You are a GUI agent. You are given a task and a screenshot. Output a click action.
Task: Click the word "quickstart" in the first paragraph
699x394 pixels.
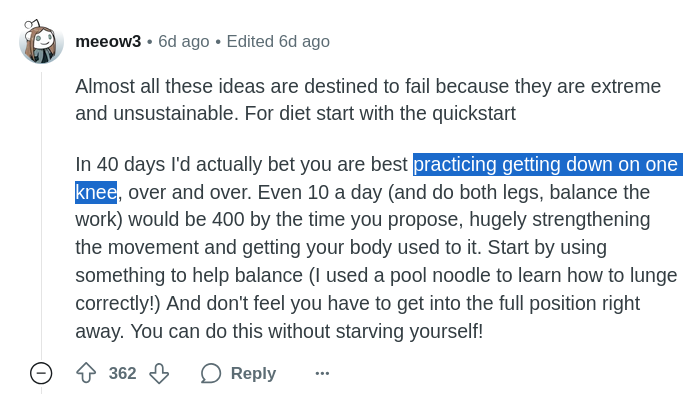click(x=474, y=113)
